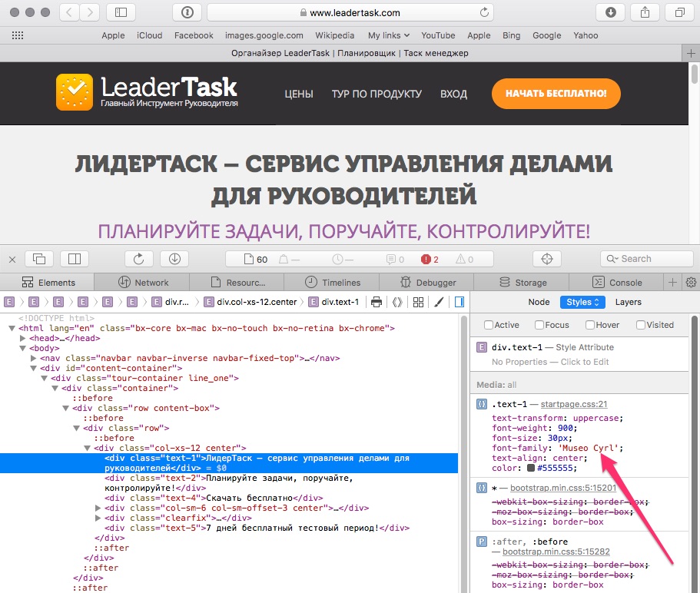
Task: Toggle the details sidebar icon
Action: pyautogui.click(x=459, y=302)
